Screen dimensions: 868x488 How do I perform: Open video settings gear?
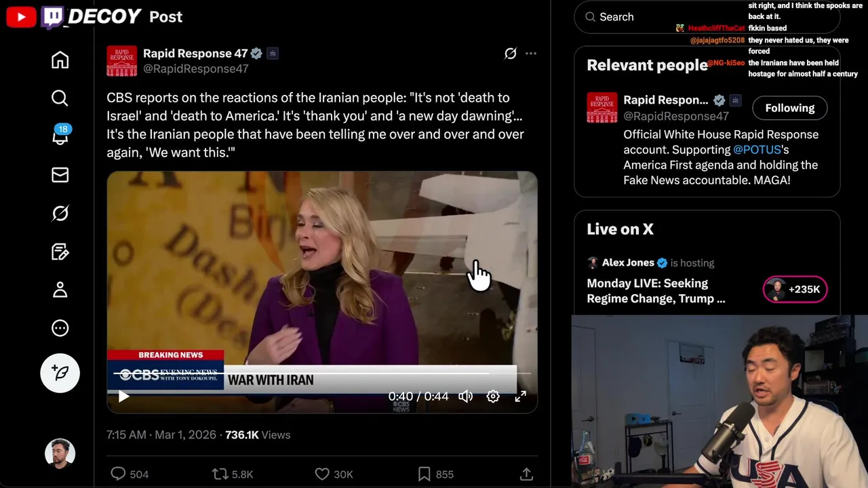(493, 396)
